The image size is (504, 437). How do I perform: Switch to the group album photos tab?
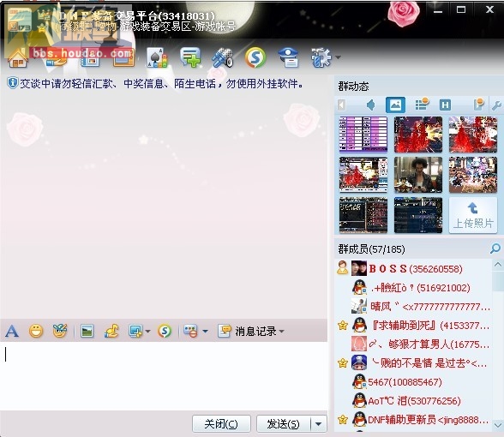395,105
